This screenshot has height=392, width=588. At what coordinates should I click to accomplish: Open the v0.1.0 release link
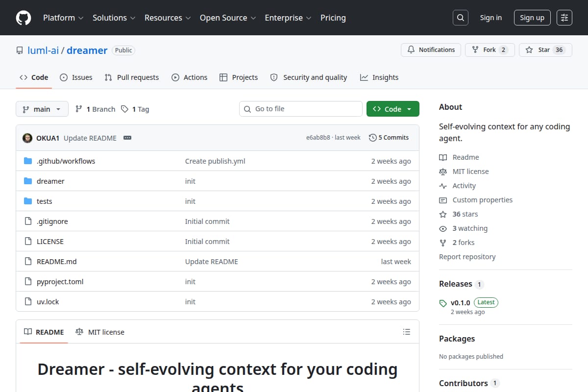coord(460,302)
